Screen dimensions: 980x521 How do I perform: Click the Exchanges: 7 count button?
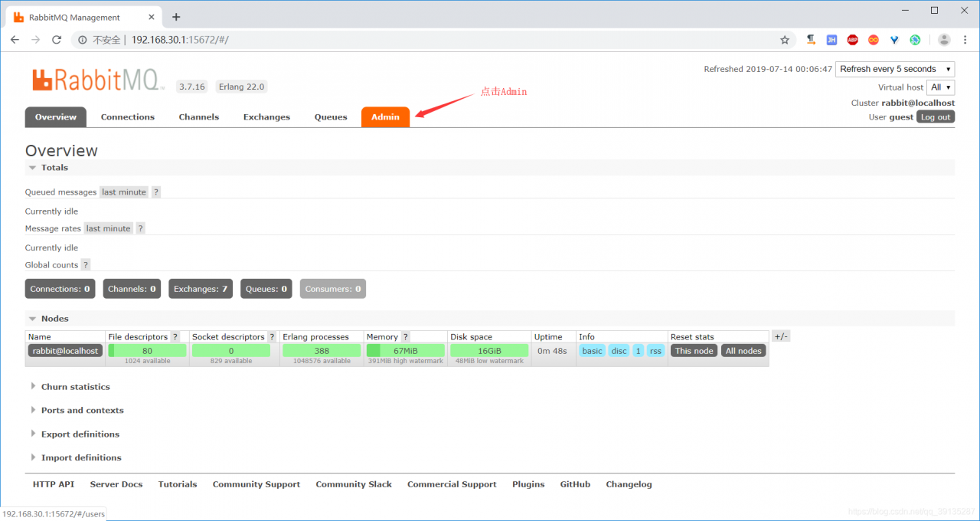click(x=201, y=289)
